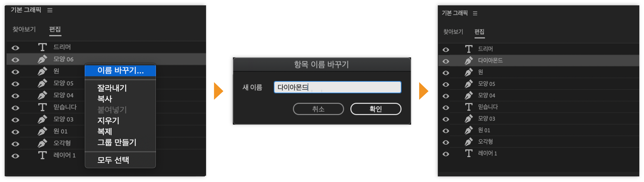Click the pen shape icon of 모양 06 layer
The width and height of the screenshot is (644, 182).
pos(43,59)
